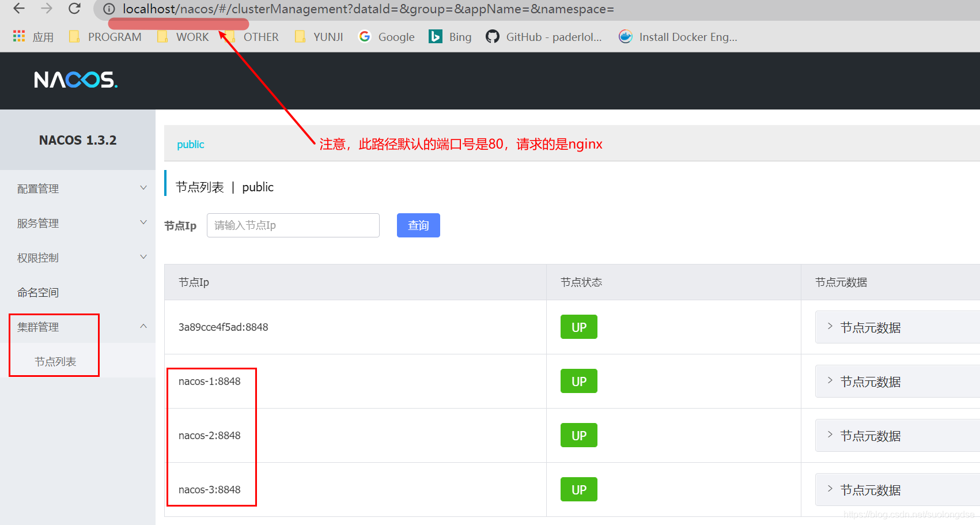Switch to the public namespace link
Screen dimensions: 980x525
click(191, 144)
